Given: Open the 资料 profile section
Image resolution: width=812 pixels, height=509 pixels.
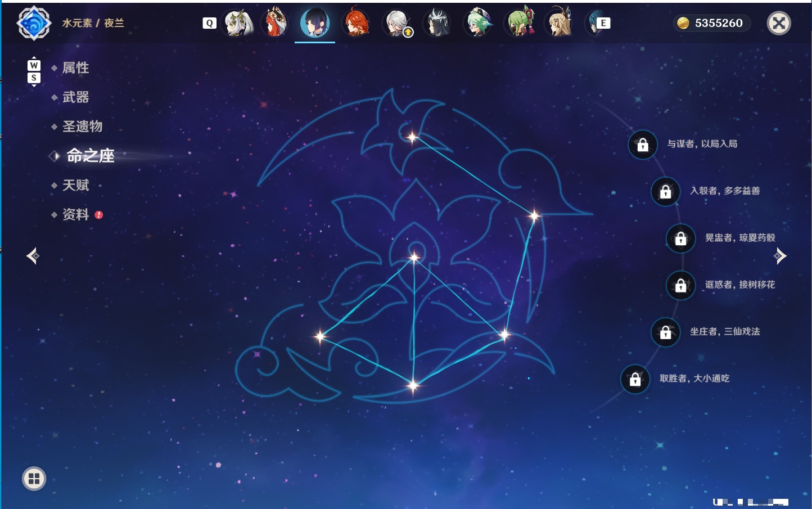Looking at the screenshot, I should [x=75, y=214].
